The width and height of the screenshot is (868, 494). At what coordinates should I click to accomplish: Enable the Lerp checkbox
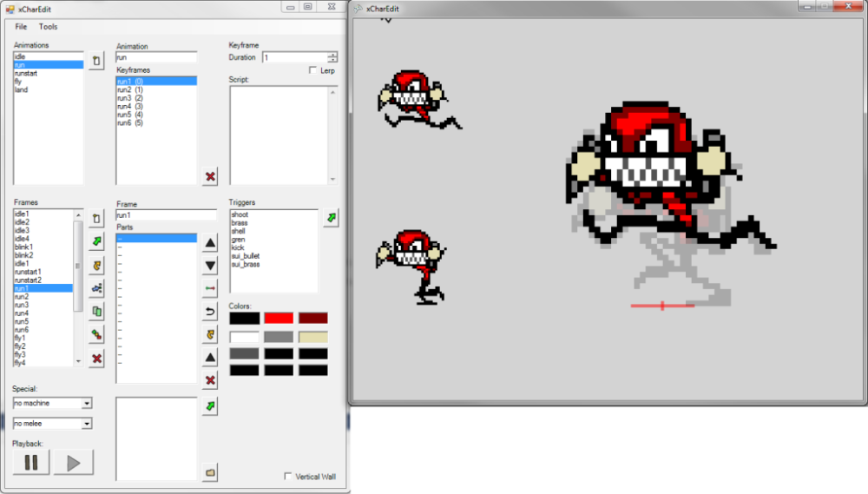(313, 71)
